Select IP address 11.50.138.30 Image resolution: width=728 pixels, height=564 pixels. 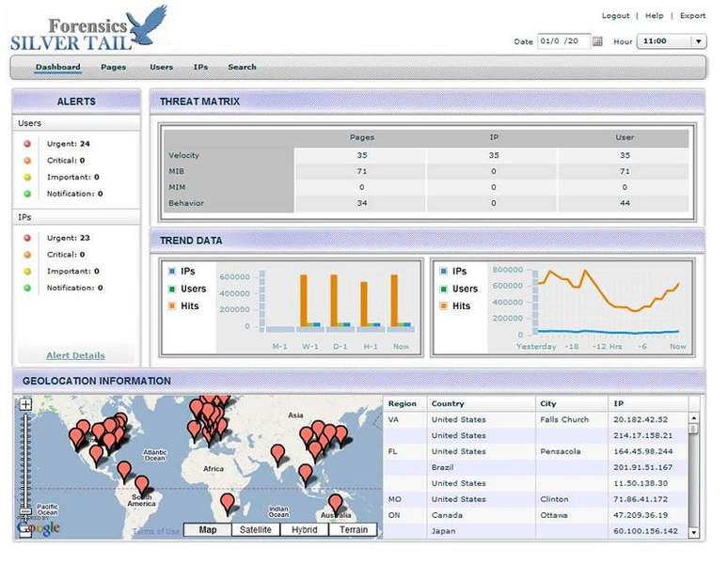(x=641, y=483)
